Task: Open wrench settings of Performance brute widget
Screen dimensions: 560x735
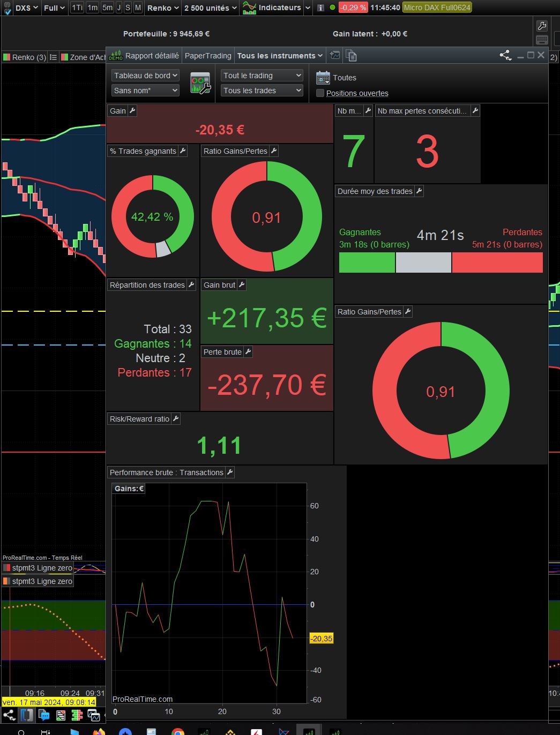Action: 230,472
